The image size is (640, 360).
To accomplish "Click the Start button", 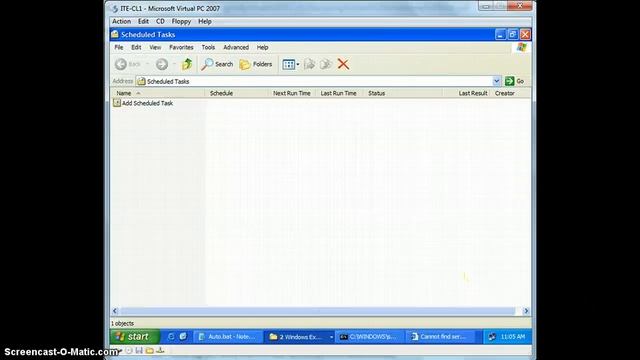I will 134,337.
